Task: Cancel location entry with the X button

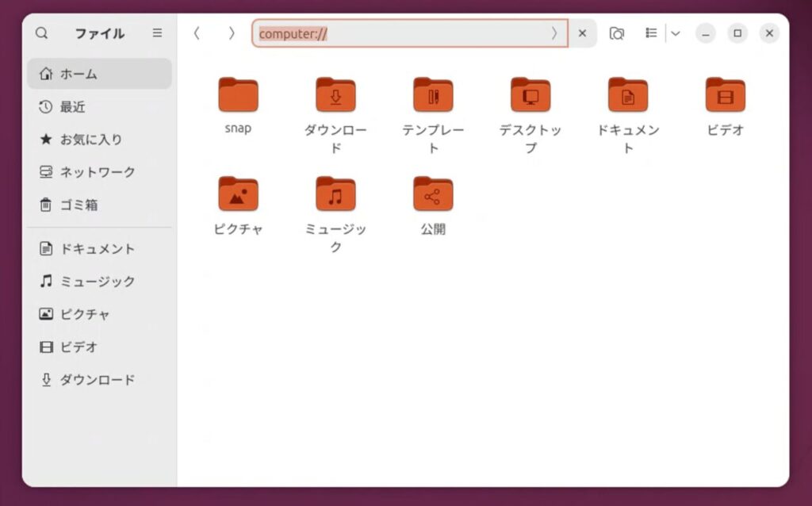Action: 582,33
